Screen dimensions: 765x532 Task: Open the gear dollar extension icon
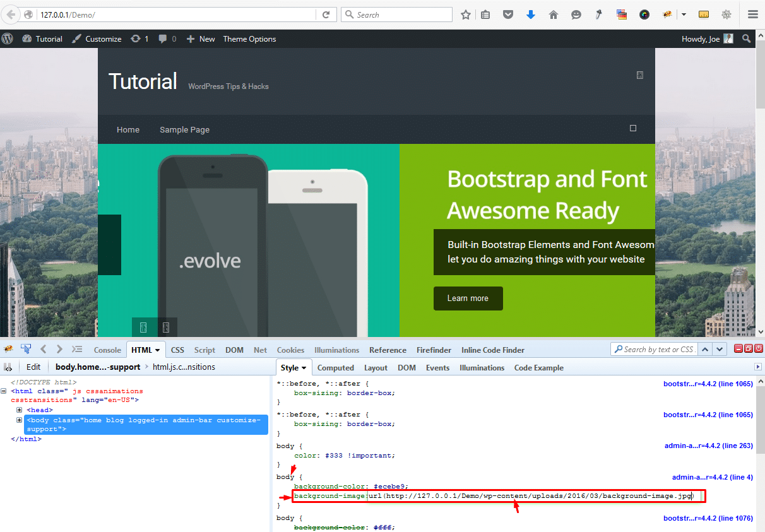(x=726, y=15)
